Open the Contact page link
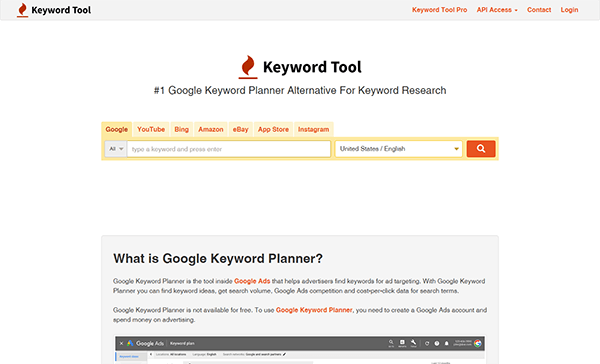 coord(539,10)
